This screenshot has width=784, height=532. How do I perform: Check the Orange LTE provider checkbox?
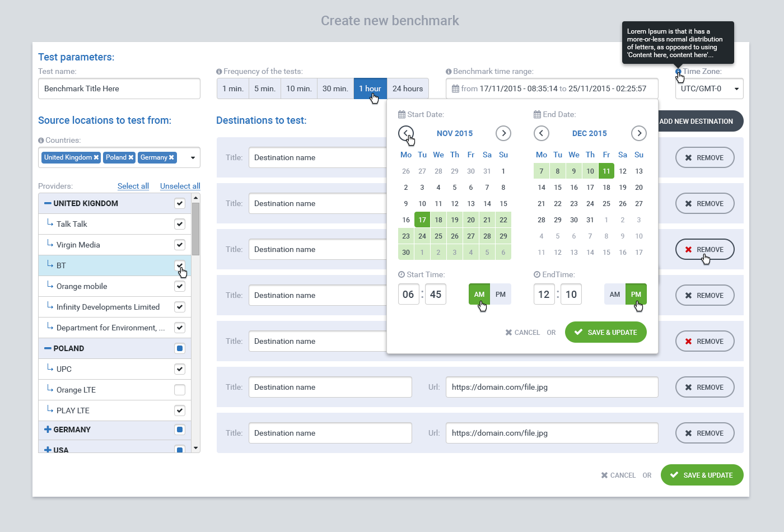click(x=179, y=390)
